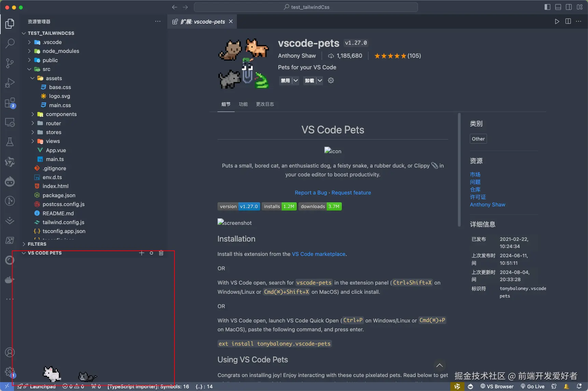Go back with the left navigation arrow

(174, 7)
